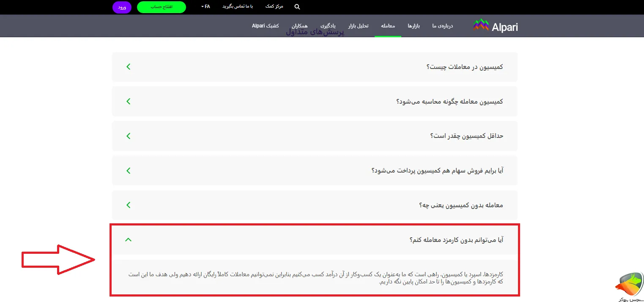Viewport: 644px width, 302px height.
Task: Open the FA language dropdown
Action: pyautogui.click(x=205, y=7)
